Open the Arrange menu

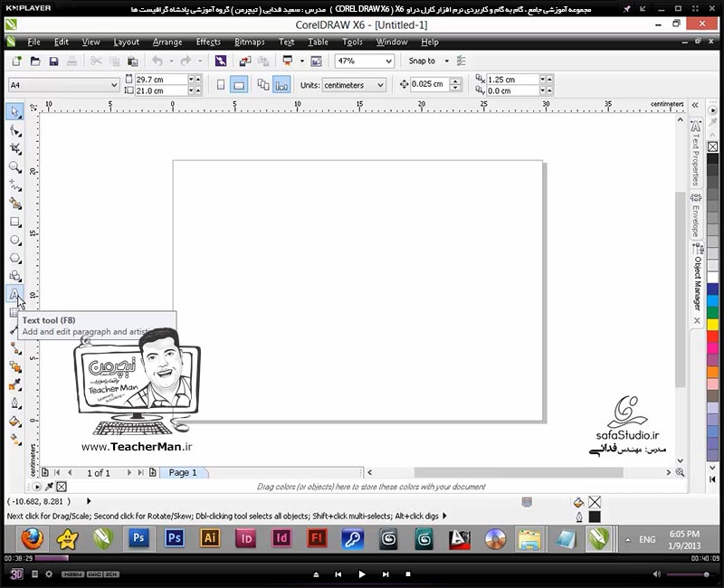point(167,42)
